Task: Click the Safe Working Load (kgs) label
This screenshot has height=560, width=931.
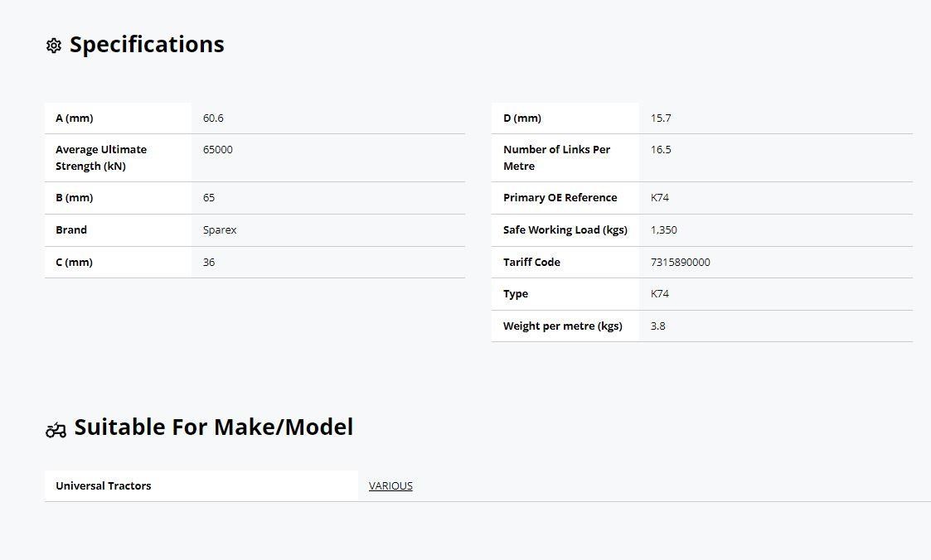Action: point(565,230)
